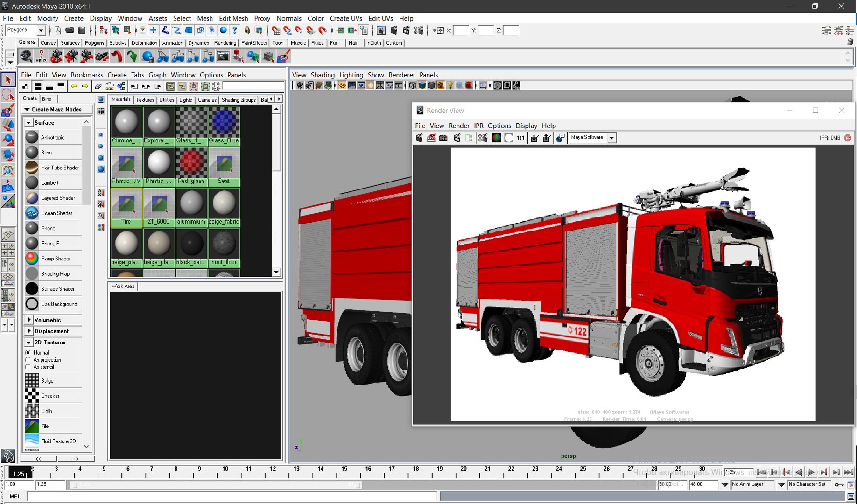Open the Lighting menu in viewport panel
The image size is (857, 504).
351,75
